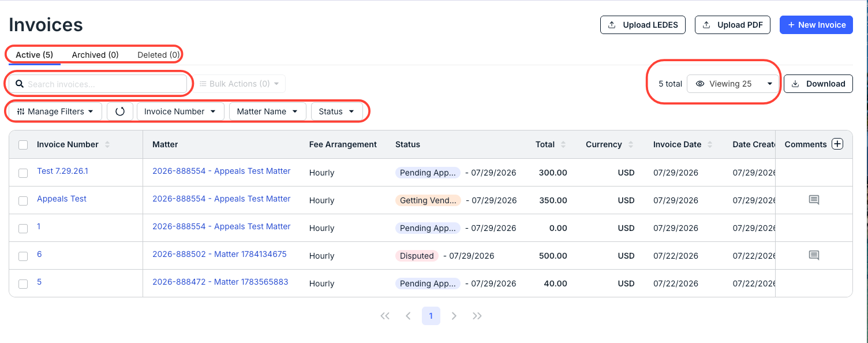
Task: Open invoice number 1 link
Action: [x=39, y=226]
